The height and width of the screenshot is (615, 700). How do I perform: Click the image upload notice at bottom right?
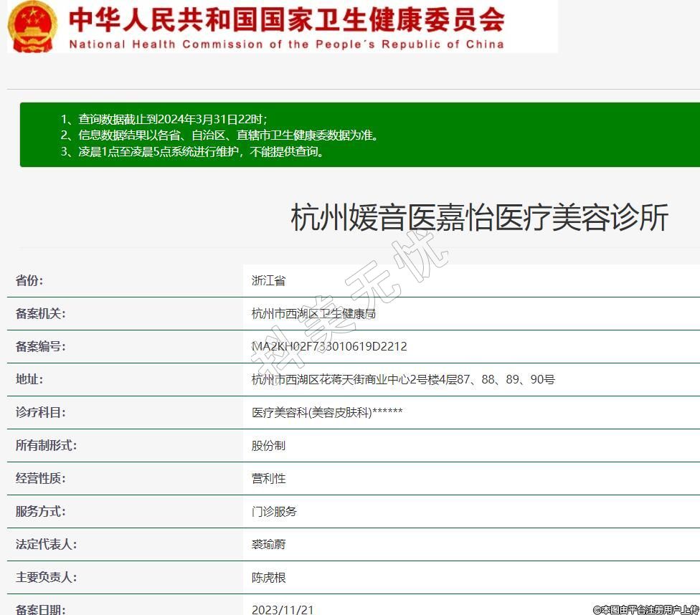point(645,609)
